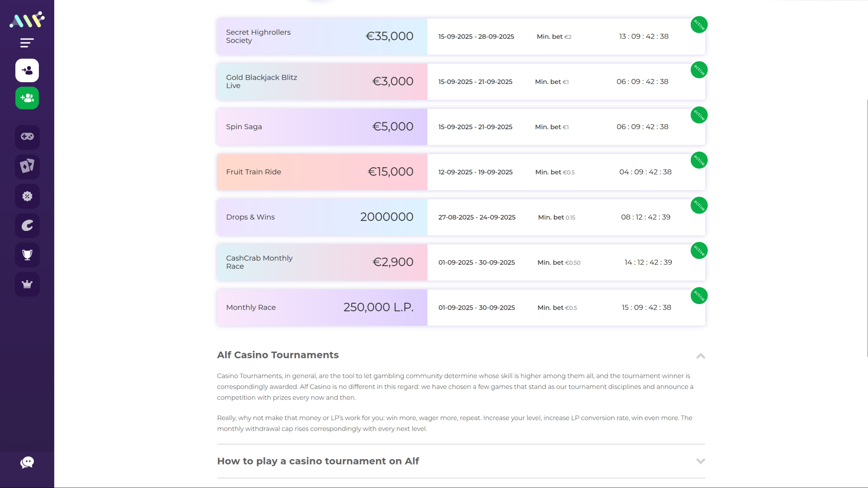Expand How to play a casino tournament
Viewport: 868px width, 488px height.
point(700,461)
